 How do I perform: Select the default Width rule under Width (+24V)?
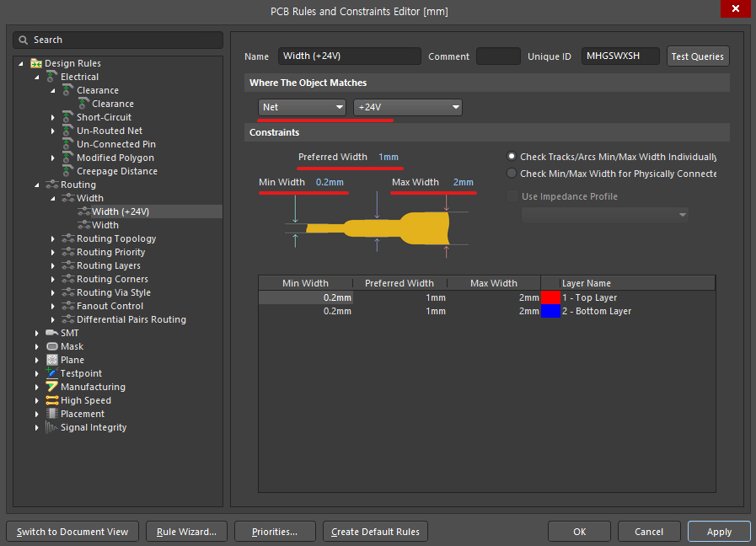[105, 225]
